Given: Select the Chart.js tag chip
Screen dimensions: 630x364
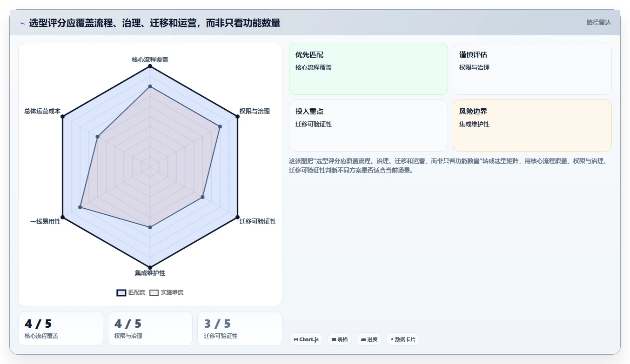Looking at the screenshot, I should click(x=306, y=339).
